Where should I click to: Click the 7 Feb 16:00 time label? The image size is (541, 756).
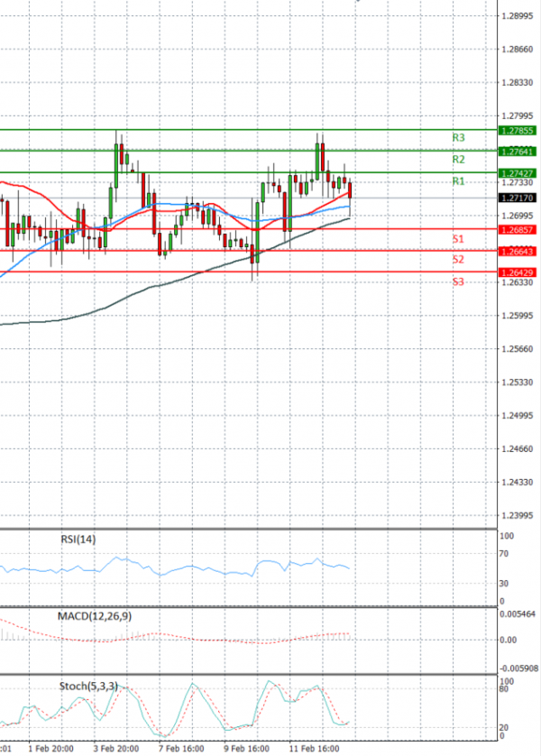[x=181, y=749]
